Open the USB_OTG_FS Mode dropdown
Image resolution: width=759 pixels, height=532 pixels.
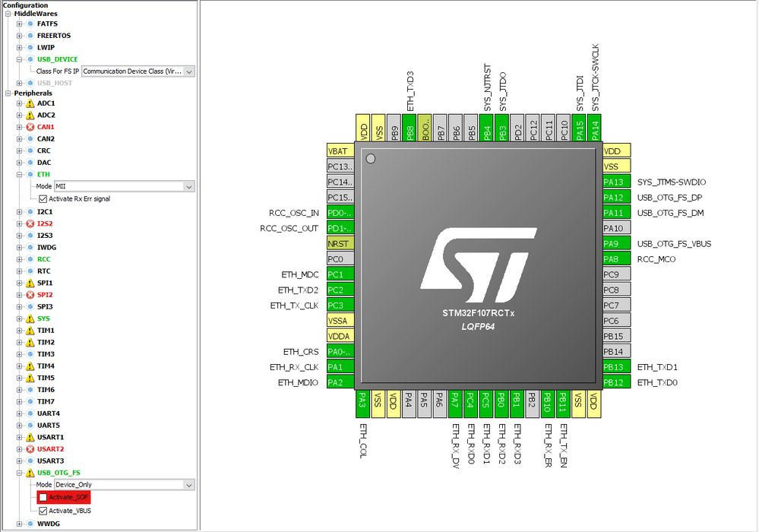tap(125, 485)
